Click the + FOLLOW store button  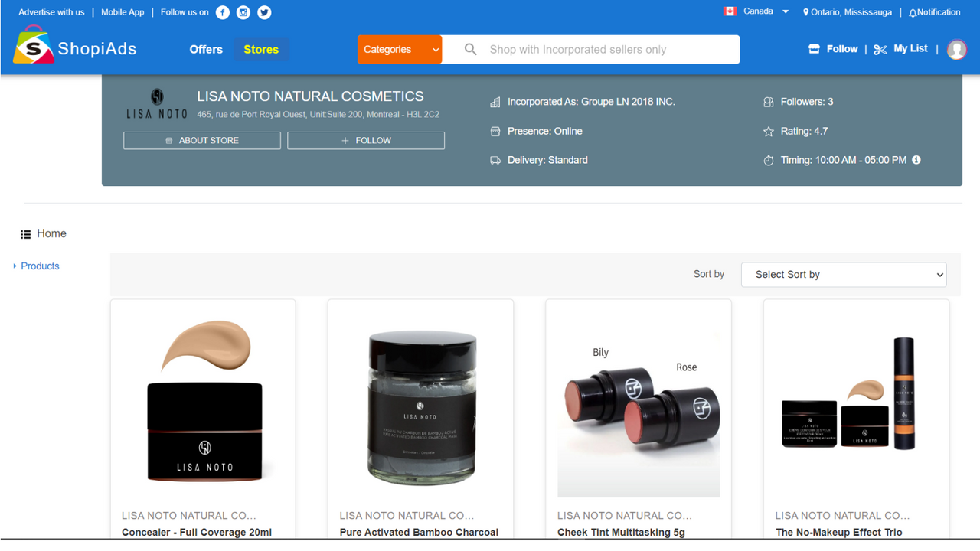point(366,141)
